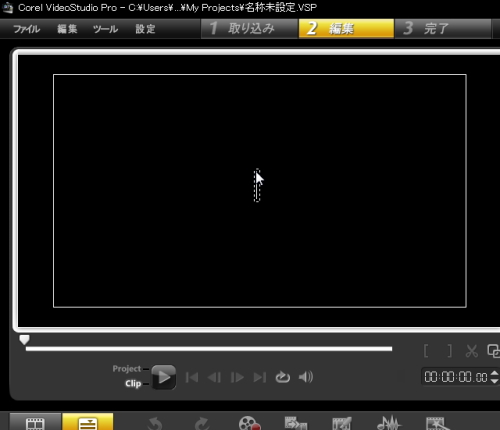
Task: Open the Batch Convert tool
Action: tap(296, 423)
